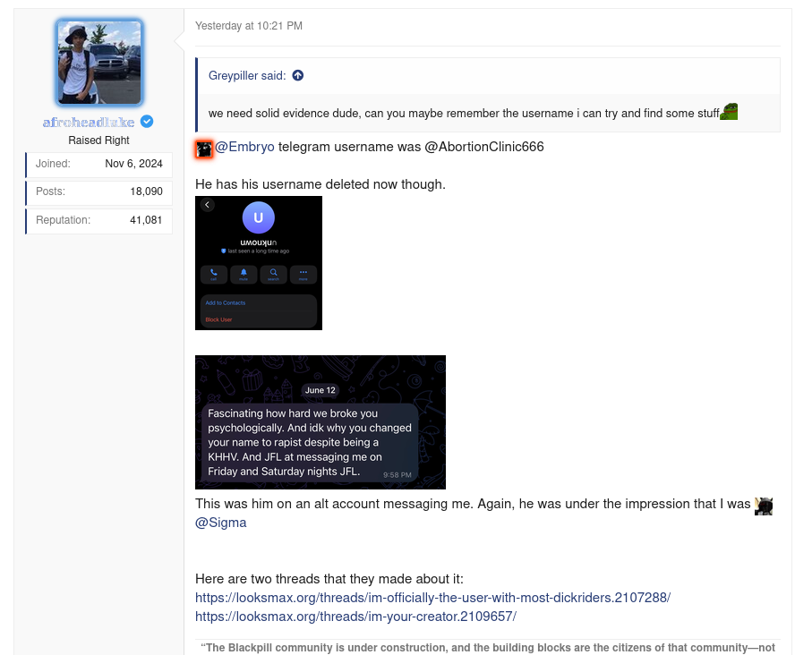The width and height of the screenshot is (812, 655).
Task: Click the green frog emoji in the quote
Action: tap(729, 111)
